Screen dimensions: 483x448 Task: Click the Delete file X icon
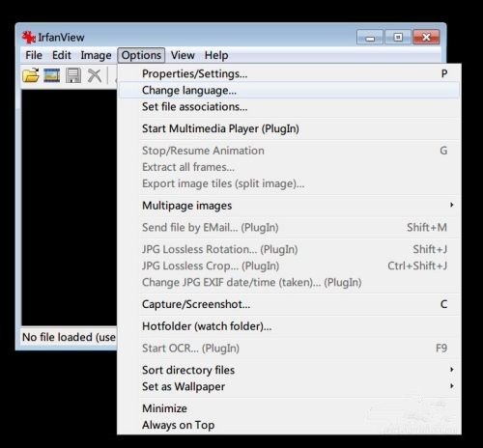(x=95, y=75)
